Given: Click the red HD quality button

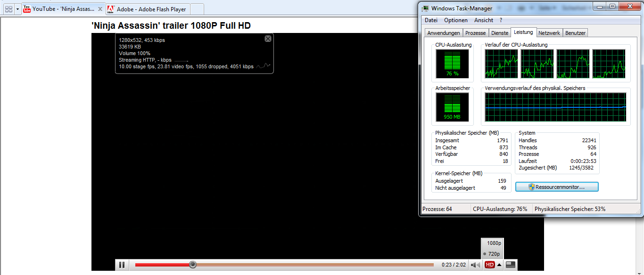Looking at the screenshot, I should 490,265.
